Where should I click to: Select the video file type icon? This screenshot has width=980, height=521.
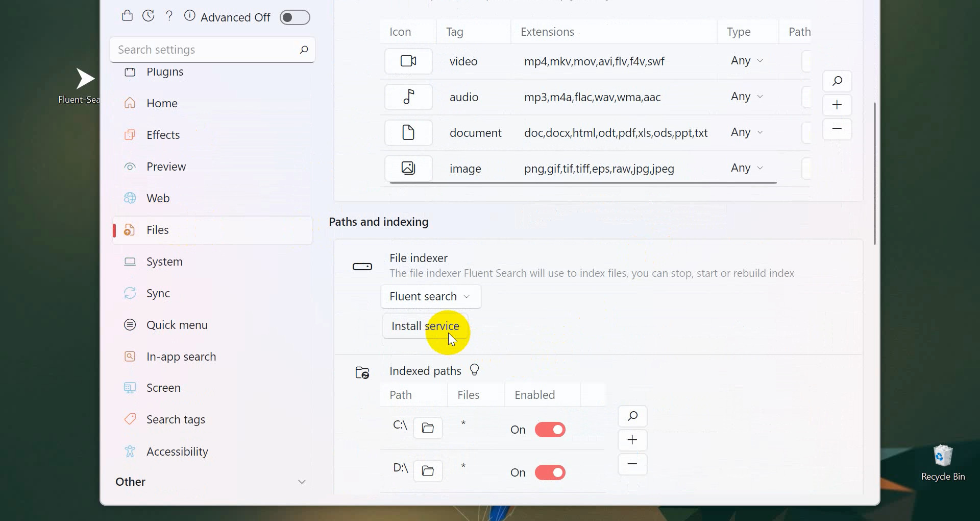pyautogui.click(x=408, y=61)
